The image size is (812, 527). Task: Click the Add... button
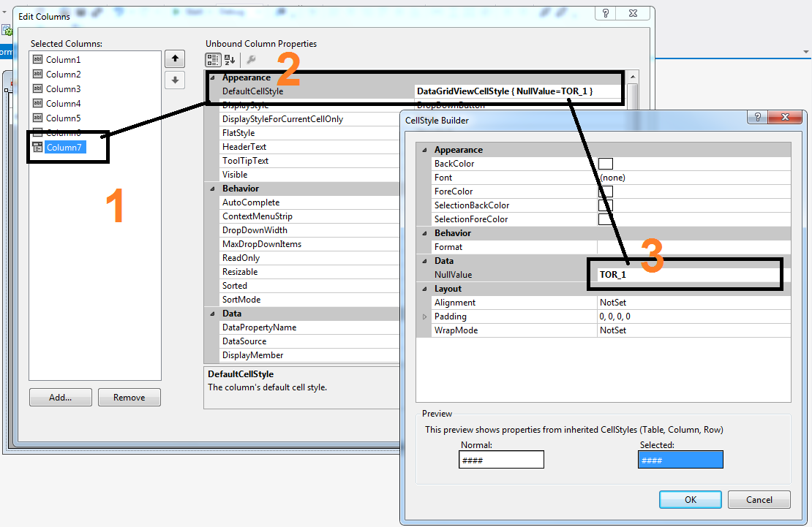click(x=61, y=398)
